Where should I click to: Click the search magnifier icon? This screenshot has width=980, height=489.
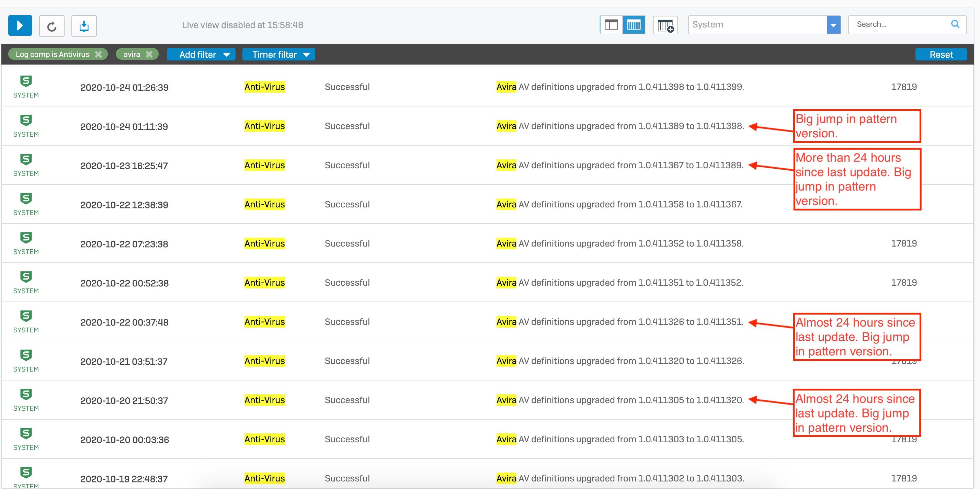955,24
